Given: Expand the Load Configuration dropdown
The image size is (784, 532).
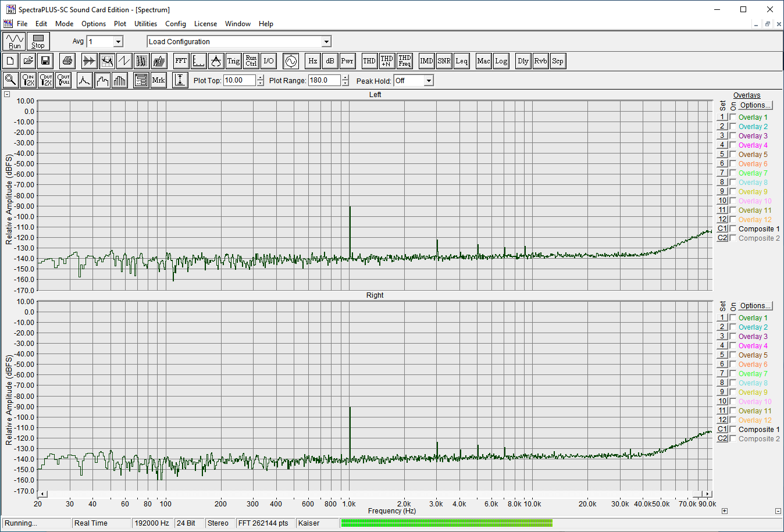Looking at the screenshot, I should tap(326, 41).
